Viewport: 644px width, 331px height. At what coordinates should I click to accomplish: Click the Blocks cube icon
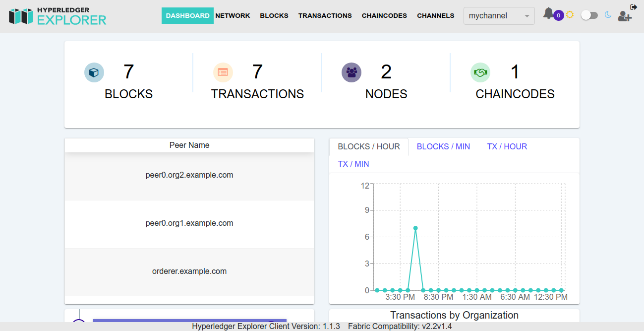tap(94, 72)
